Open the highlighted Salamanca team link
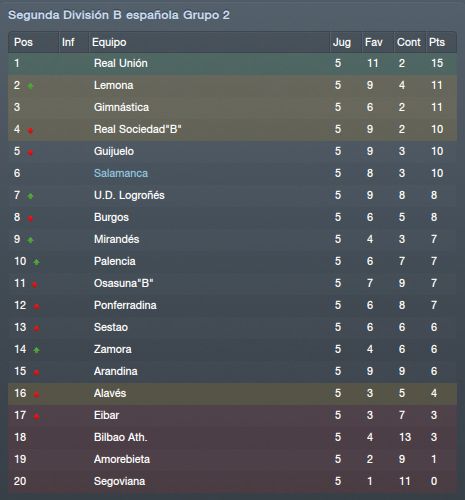 [x=121, y=173]
